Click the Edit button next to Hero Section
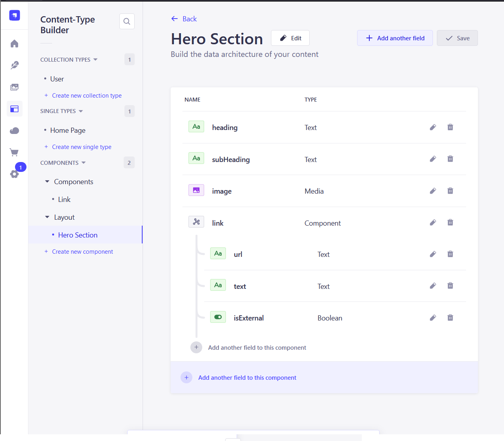 coord(290,38)
